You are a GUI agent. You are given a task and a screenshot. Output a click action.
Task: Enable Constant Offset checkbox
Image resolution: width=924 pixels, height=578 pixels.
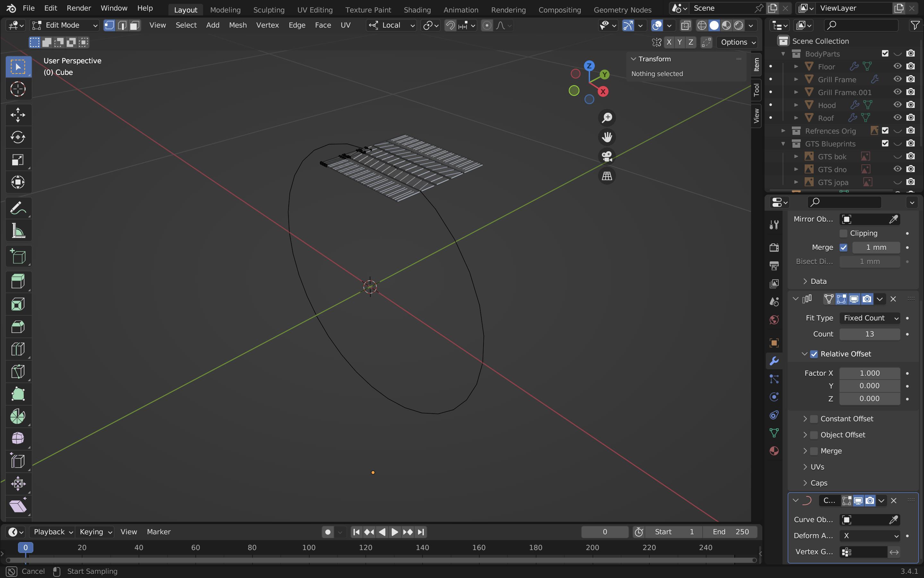tap(814, 419)
